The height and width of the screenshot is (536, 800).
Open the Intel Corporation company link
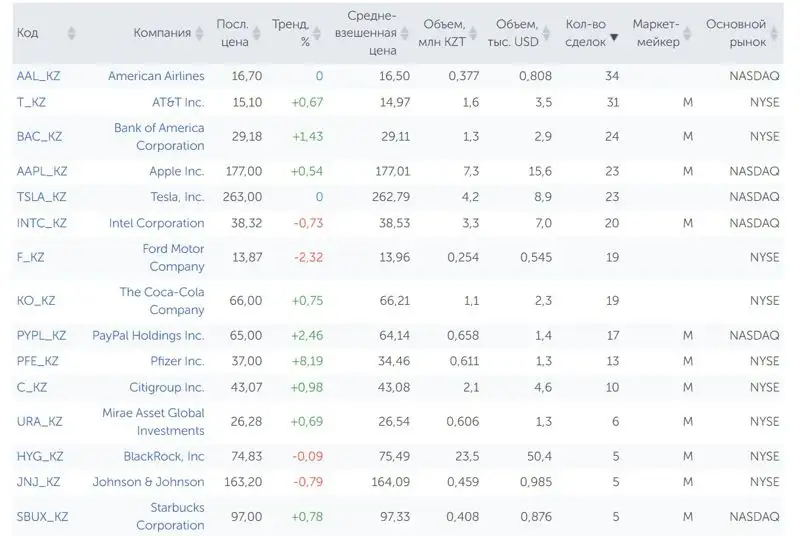[x=156, y=223]
